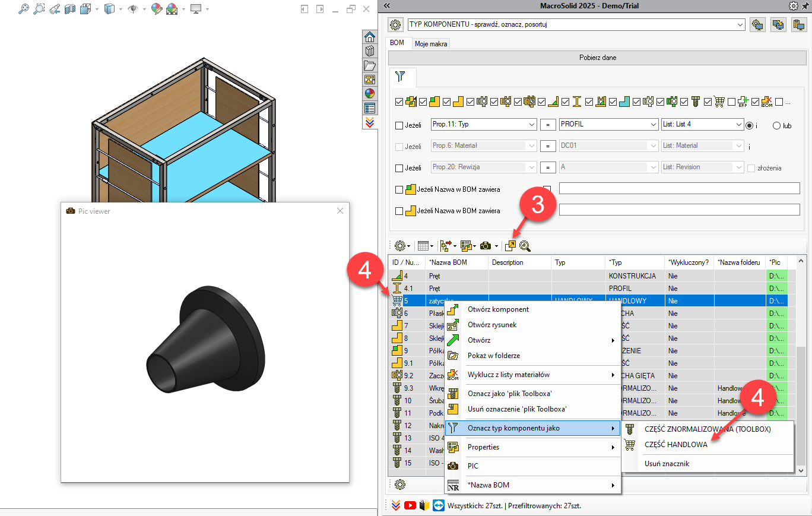Click '=' operator button in Prop.11 row
The width and height of the screenshot is (812, 516).
[549, 125]
